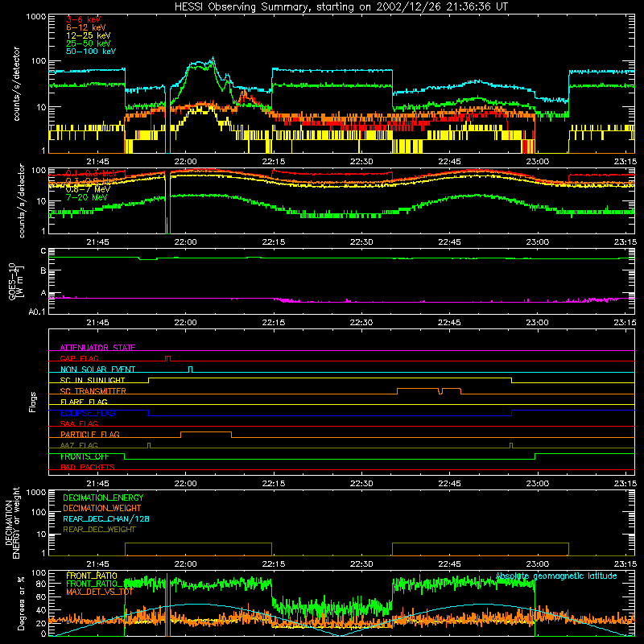
Task: Click the DECIMATION ENERGY or weight axis title
Action: (12, 522)
